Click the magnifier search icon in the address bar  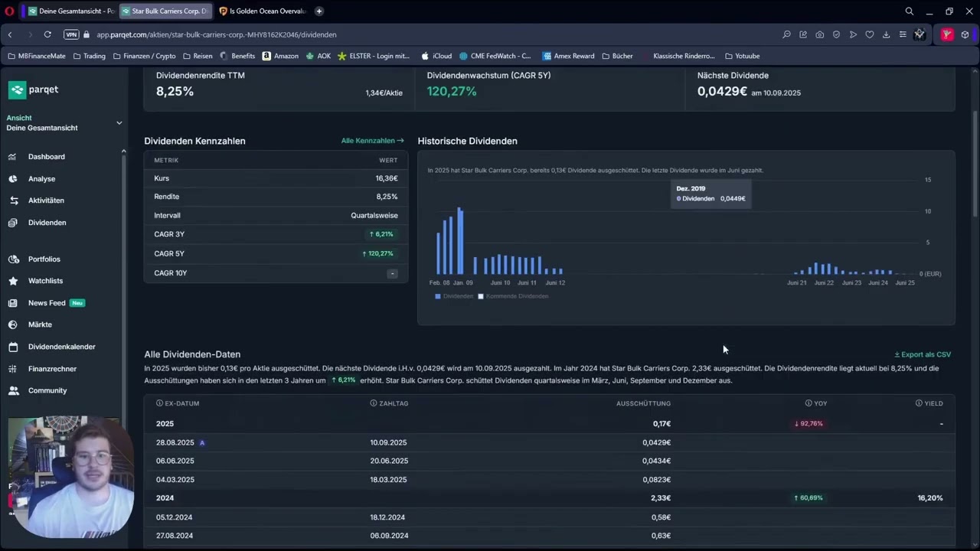786,34
